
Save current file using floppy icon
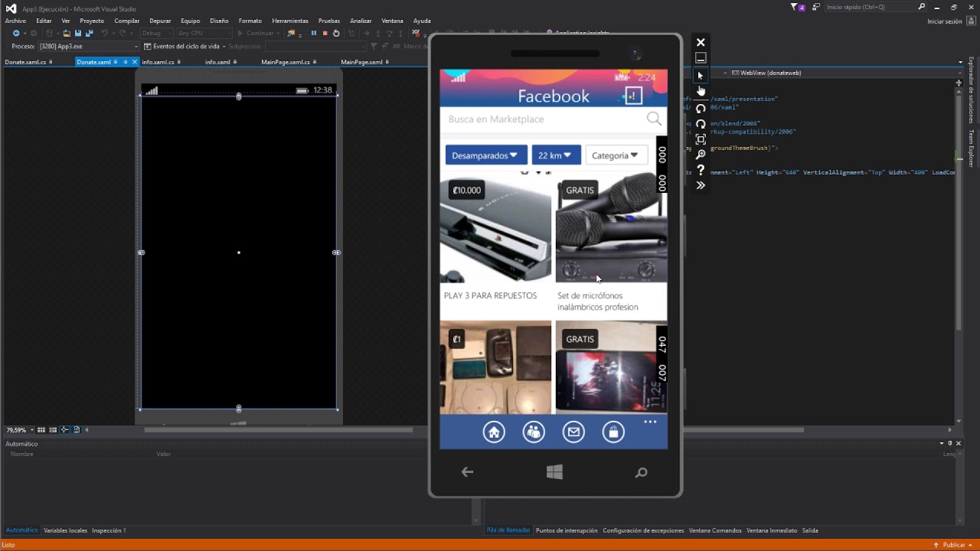coord(78,33)
